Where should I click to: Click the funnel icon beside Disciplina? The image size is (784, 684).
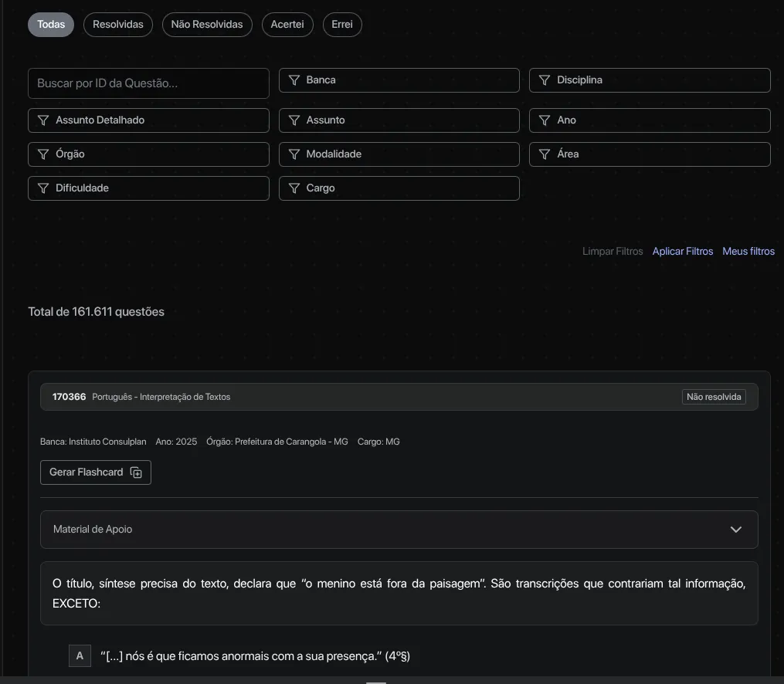(545, 80)
